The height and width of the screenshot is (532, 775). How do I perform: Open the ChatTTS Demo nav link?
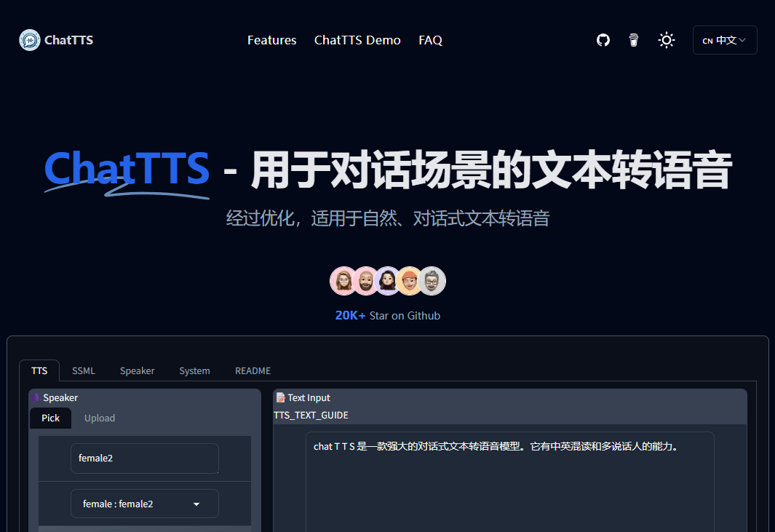click(357, 40)
